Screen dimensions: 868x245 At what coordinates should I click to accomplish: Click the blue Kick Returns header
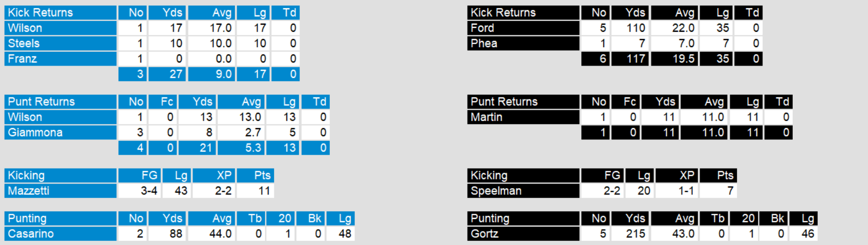pos(60,12)
